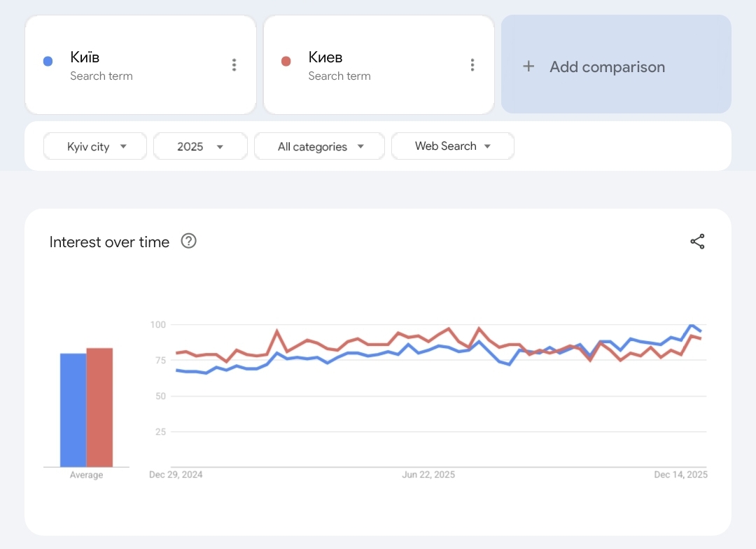Click the red Average bar
This screenshot has width=756, height=549.
click(99, 407)
